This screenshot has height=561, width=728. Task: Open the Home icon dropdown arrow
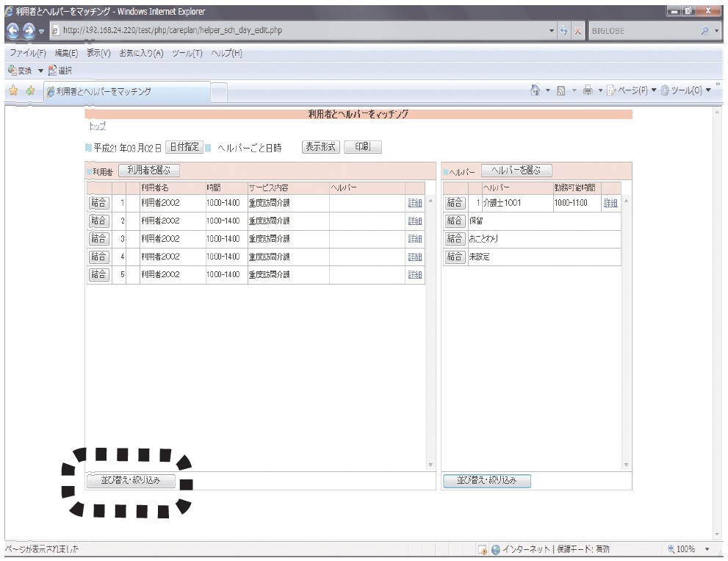tap(547, 90)
